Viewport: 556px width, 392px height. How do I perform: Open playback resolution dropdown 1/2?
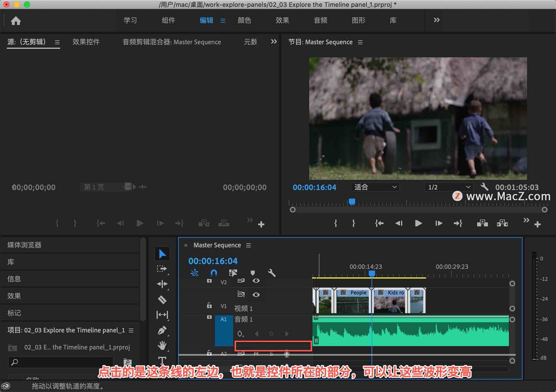pos(449,187)
